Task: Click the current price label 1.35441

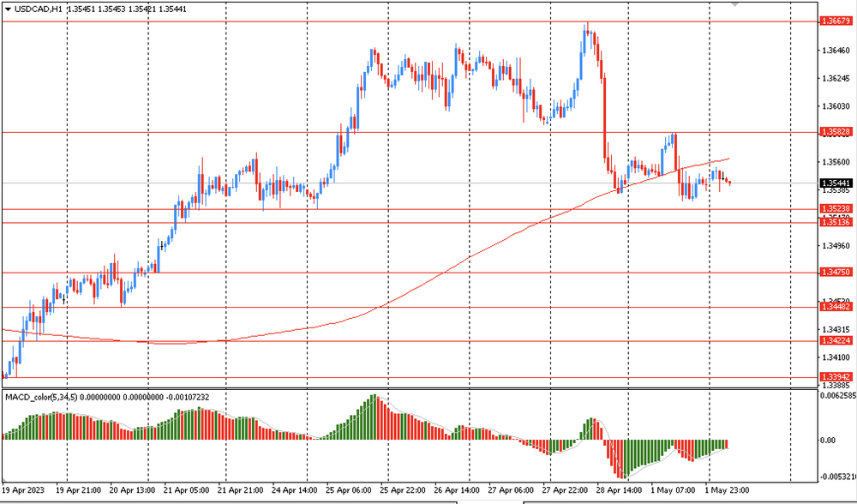Action: [x=836, y=183]
